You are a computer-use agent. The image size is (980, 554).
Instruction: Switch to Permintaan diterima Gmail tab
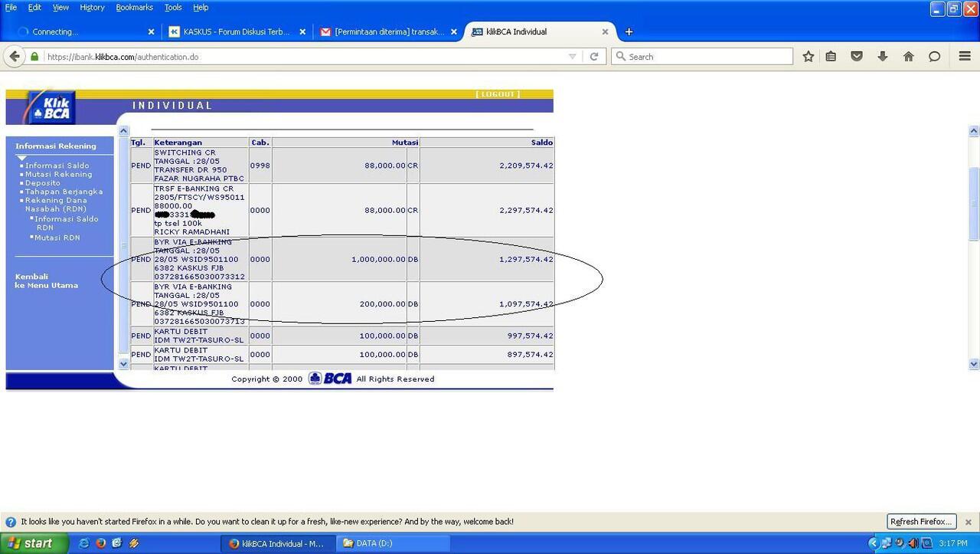pos(388,32)
